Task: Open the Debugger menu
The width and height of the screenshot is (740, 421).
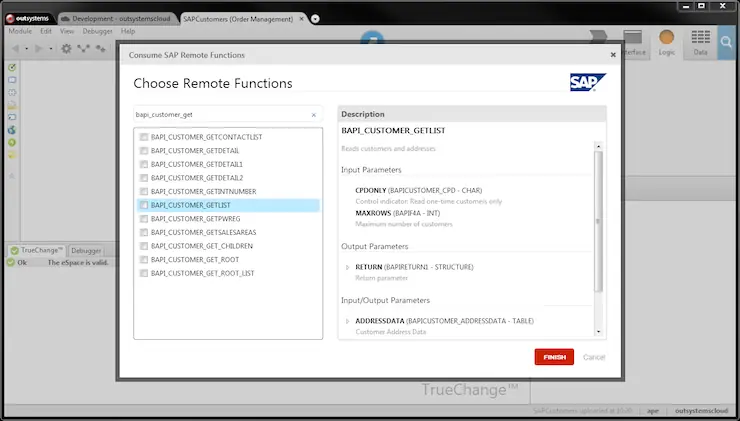Action: click(x=98, y=31)
